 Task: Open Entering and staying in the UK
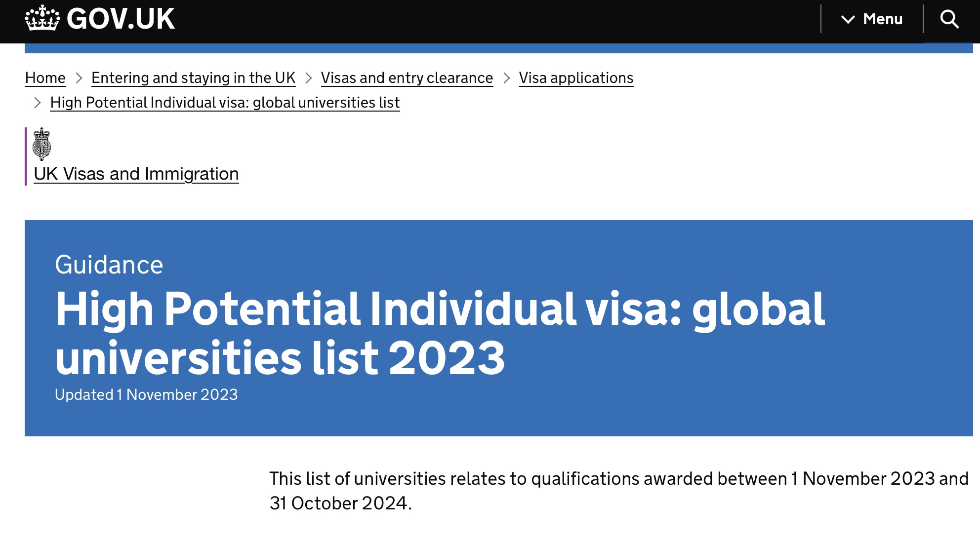[x=193, y=78]
